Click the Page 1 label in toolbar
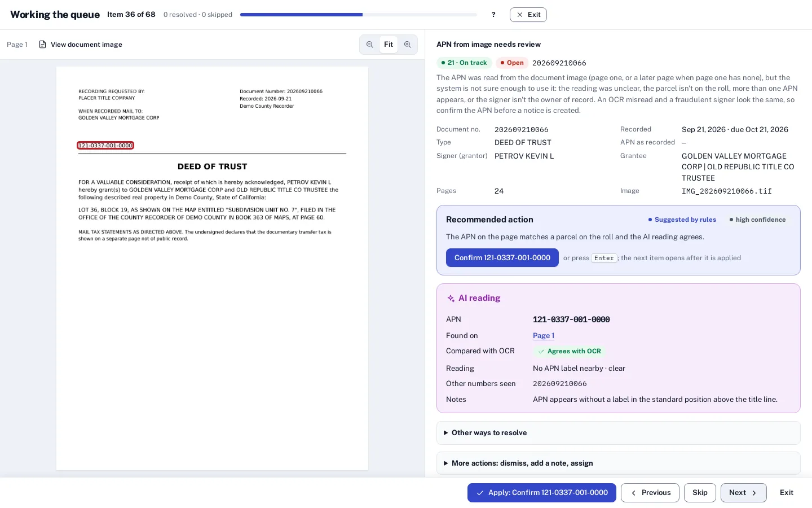Image resolution: width=812 pixels, height=508 pixels. tap(17, 45)
